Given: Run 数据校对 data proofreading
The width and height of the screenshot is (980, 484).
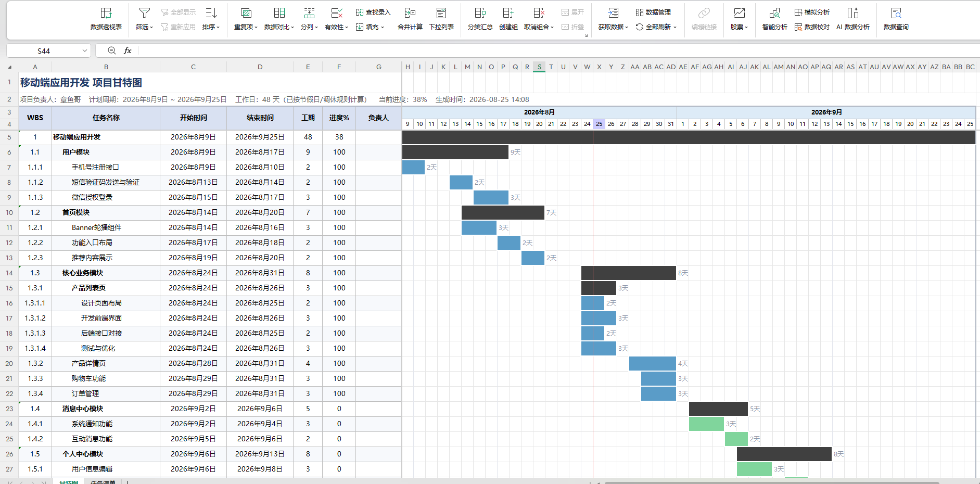Looking at the screenshot, I should pyautogui.click(x=812, y=27).
